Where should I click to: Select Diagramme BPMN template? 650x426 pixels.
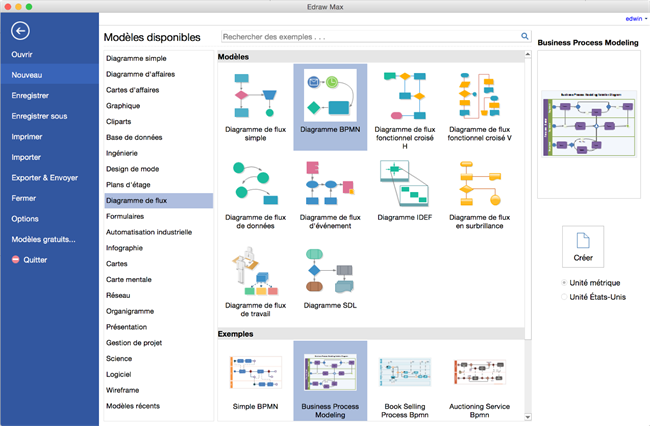pos(330,107)
